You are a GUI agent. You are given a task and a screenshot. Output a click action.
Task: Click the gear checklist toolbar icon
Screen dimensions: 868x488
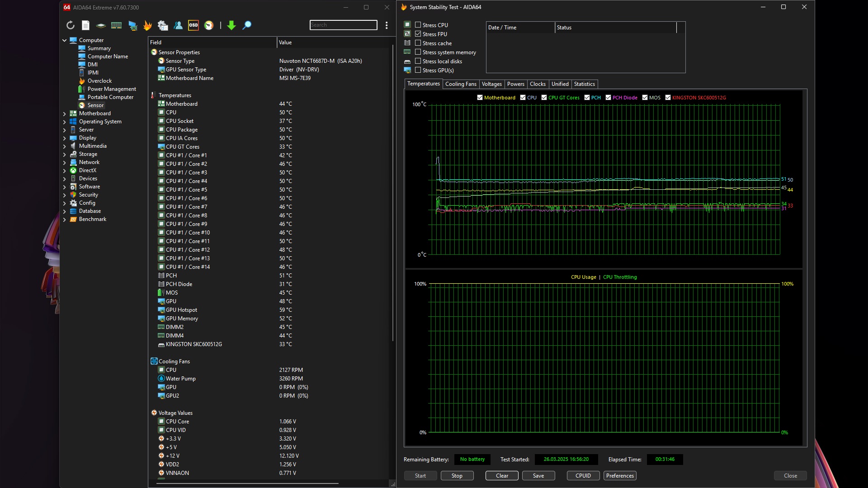coord(163,25)
